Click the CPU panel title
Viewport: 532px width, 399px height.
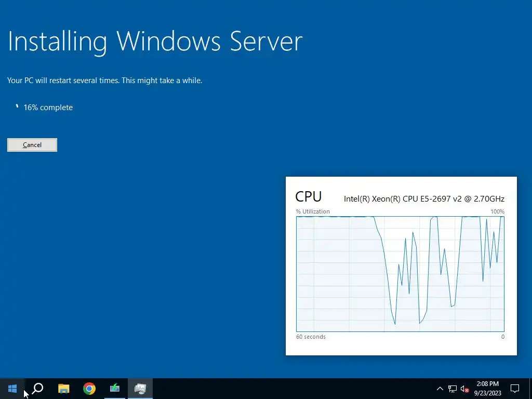pyautogui.click(x=309, y=196)
